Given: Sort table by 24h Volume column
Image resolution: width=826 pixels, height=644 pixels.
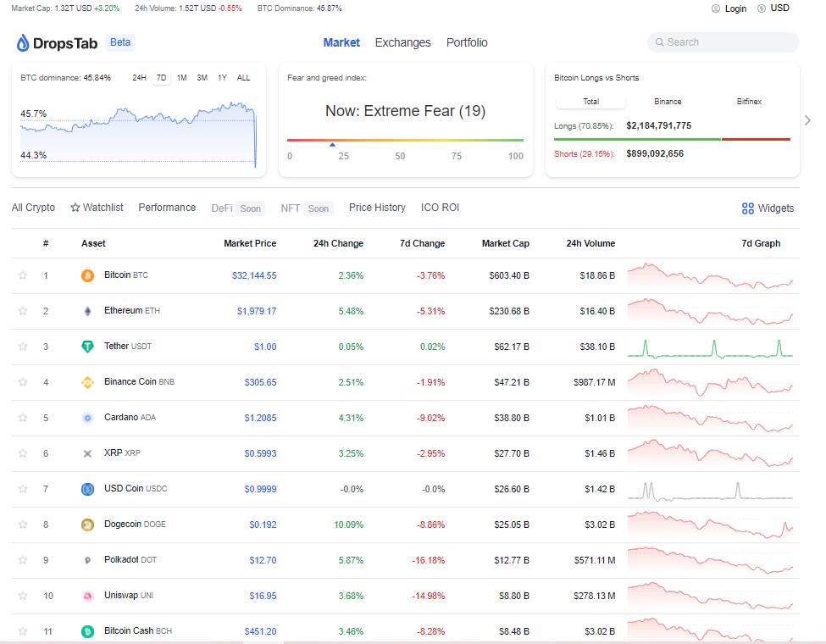Looking at the screenshot, I should (590, 243).
